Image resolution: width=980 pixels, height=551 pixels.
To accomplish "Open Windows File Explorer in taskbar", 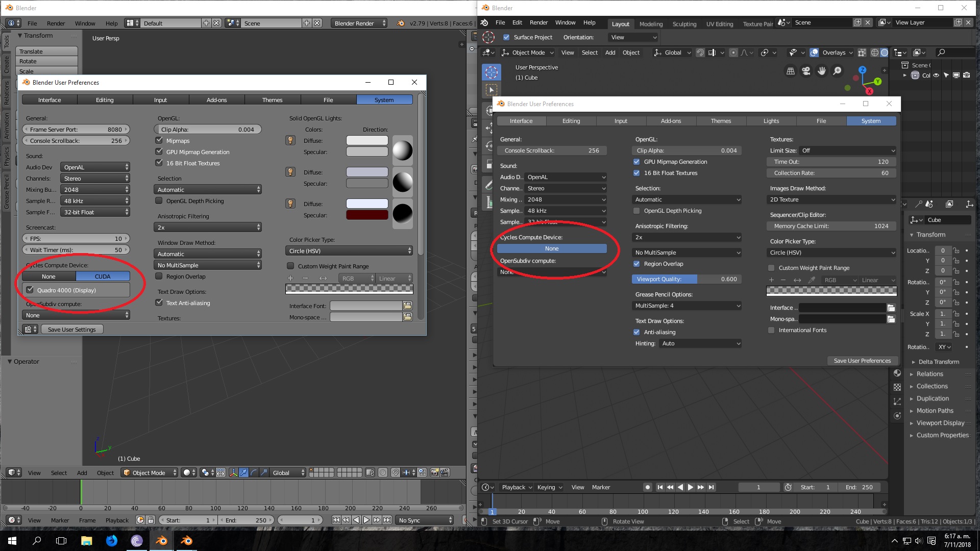I will coord(86,540).
